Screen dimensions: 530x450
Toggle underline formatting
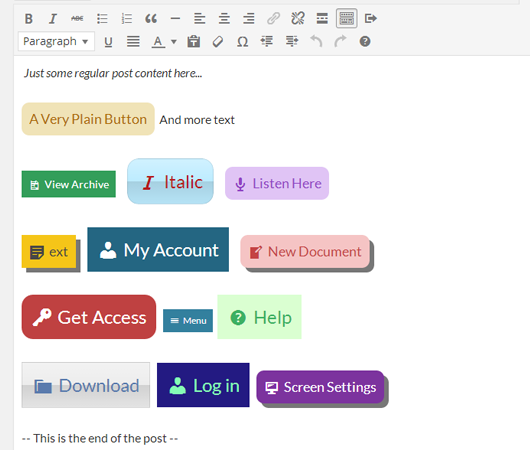108,42
